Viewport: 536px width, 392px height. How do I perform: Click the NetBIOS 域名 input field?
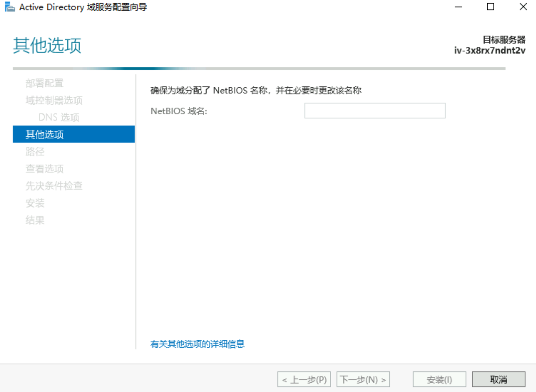(375, 111)
